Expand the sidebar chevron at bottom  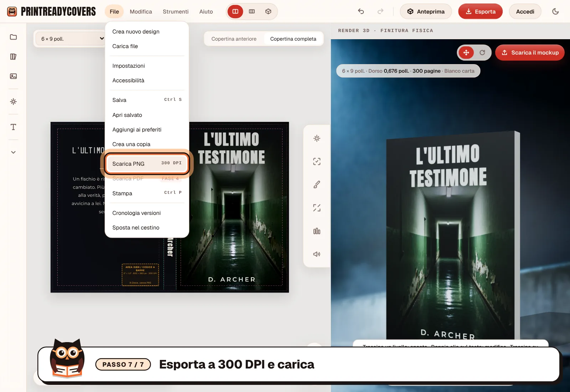[x=13, y=152]
